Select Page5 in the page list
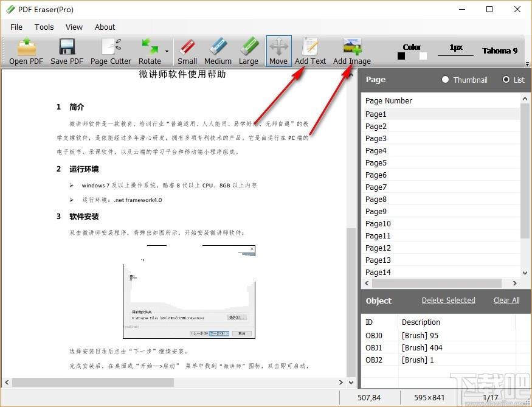The width and height of the screenshot is (532, 407). coord(441,163)
